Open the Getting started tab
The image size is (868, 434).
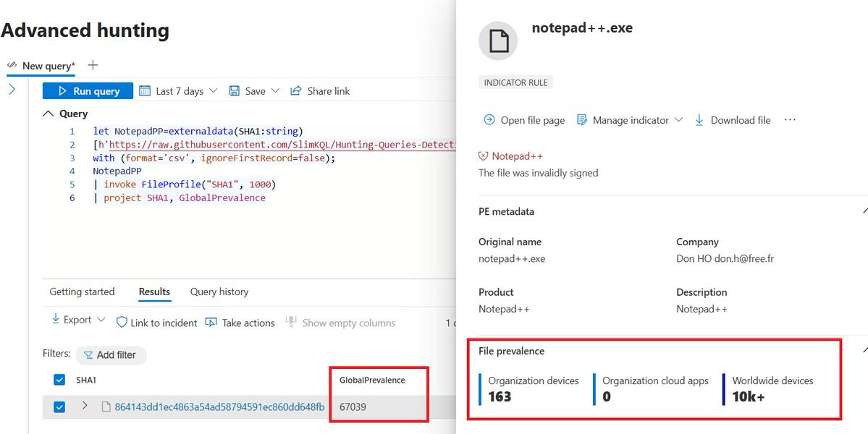[x=82, y=292]
